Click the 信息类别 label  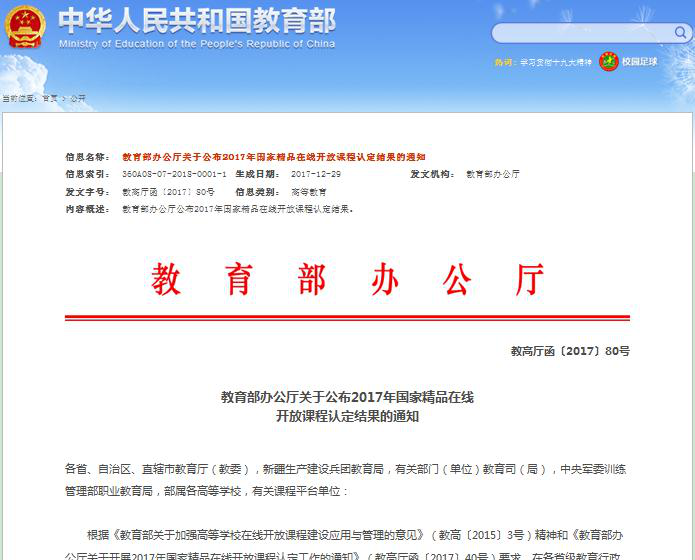pos(258,192)
